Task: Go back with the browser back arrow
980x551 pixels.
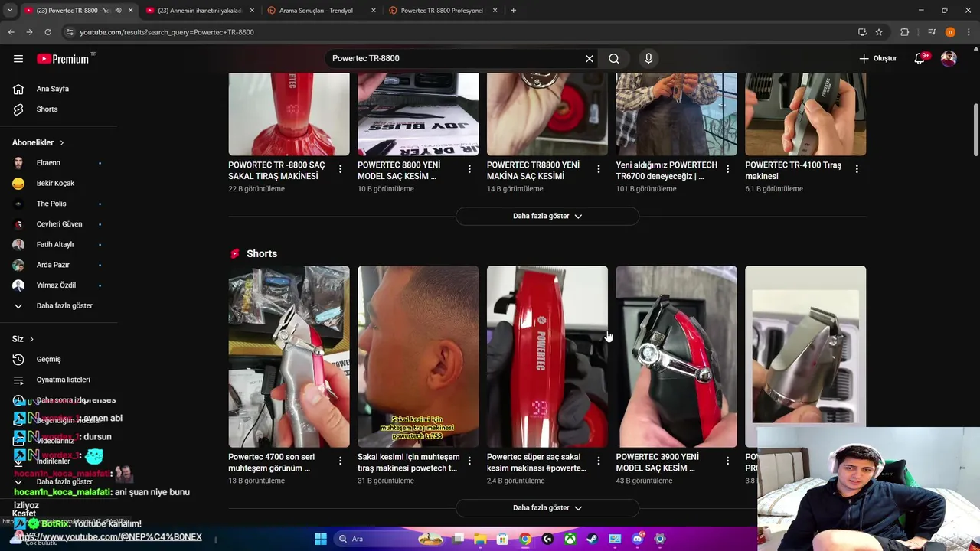Action: point(11,32)
